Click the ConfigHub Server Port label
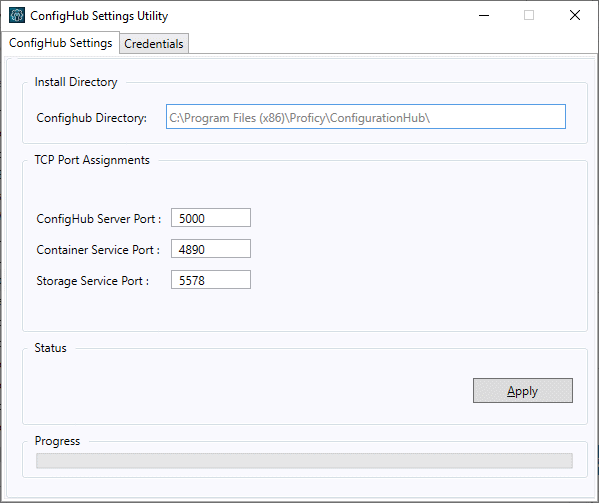This screenshot has width=599, height=503. [99, 219]
